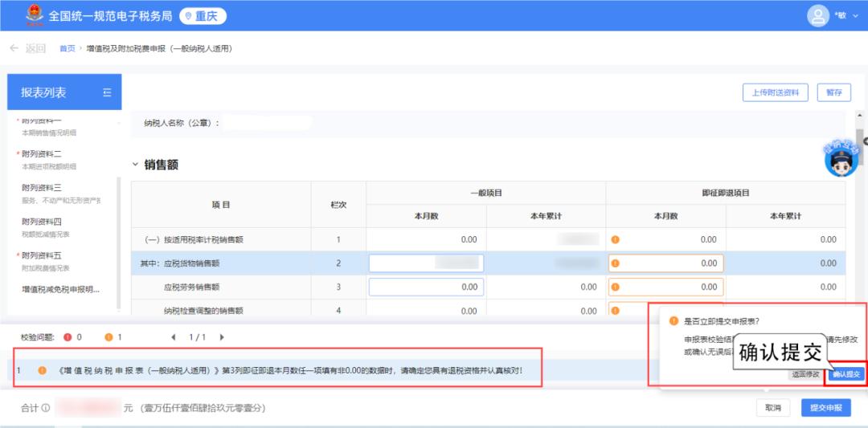
Task: Click the 返回 back arrow
Action: [x=14, y=49]
